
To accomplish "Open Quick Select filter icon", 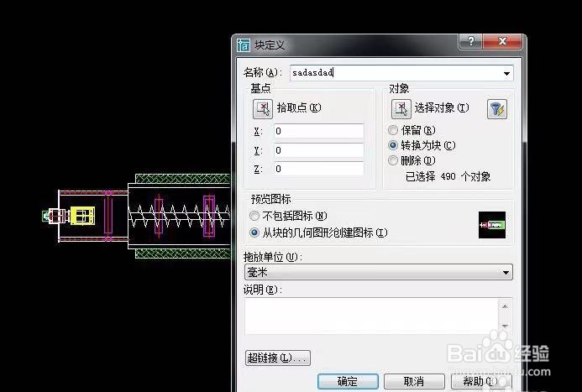I will point(497,109).
